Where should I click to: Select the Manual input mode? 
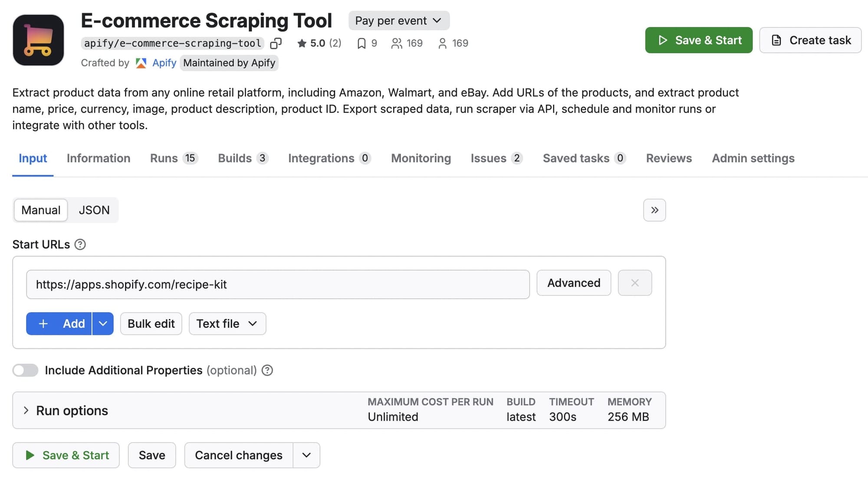(40, 210)
